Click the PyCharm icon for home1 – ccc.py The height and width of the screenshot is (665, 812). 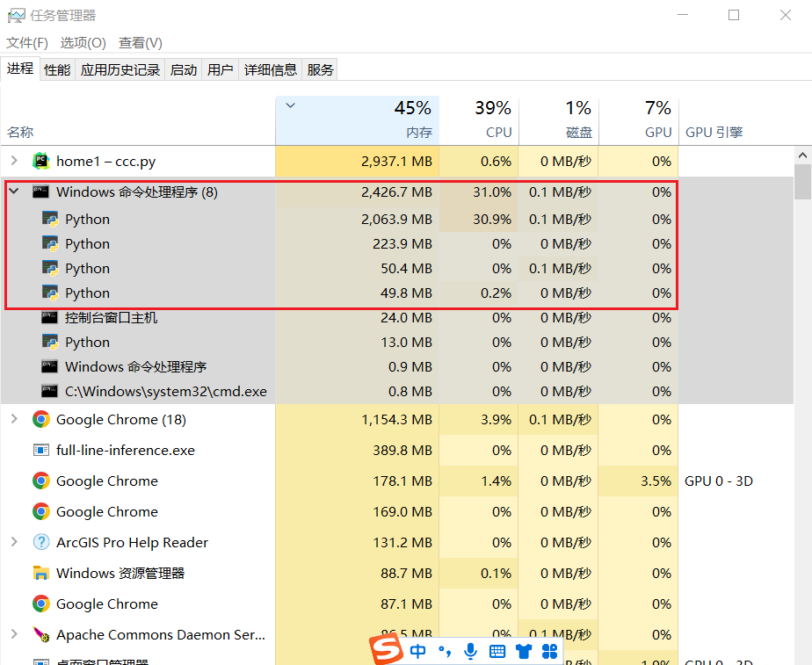point(41,161)
